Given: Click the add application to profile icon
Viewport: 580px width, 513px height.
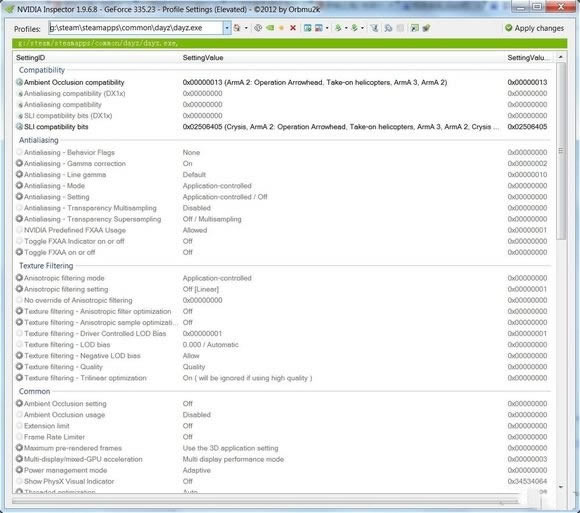Looking at the screenshot, I should 307,28.
